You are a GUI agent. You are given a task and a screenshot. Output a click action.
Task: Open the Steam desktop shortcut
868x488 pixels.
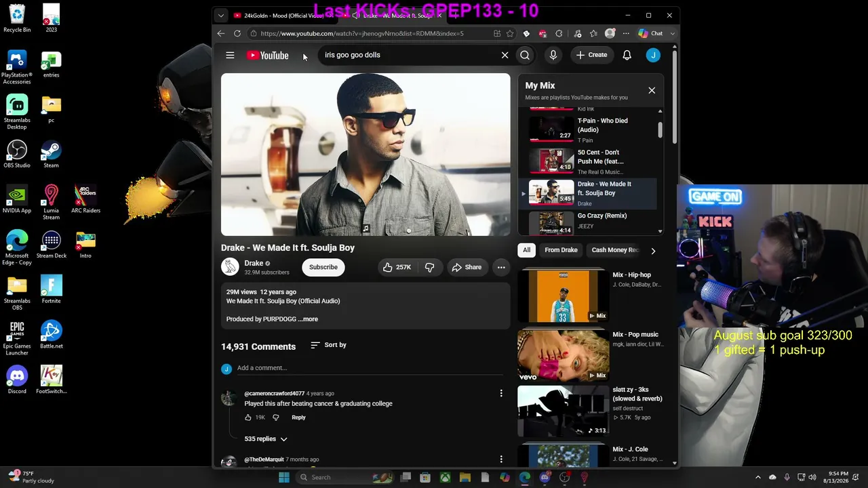click(51, 154)
